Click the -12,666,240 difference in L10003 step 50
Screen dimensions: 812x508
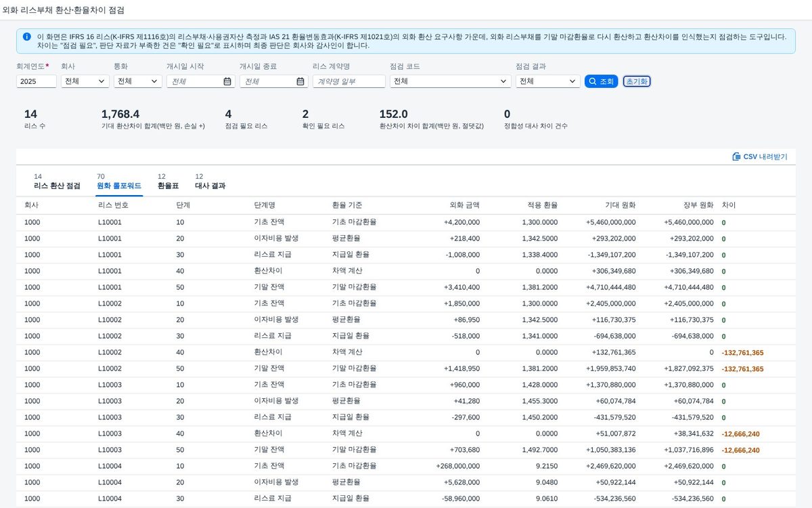740,450
